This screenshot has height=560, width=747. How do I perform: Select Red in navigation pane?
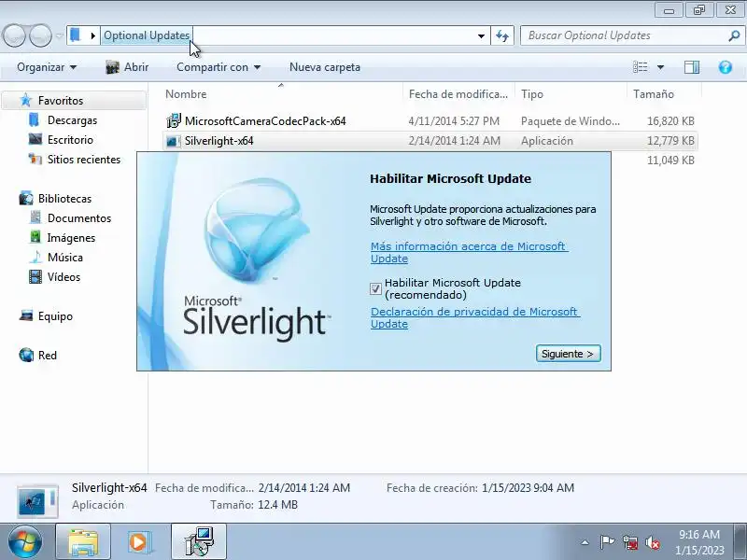coord(48,356)
